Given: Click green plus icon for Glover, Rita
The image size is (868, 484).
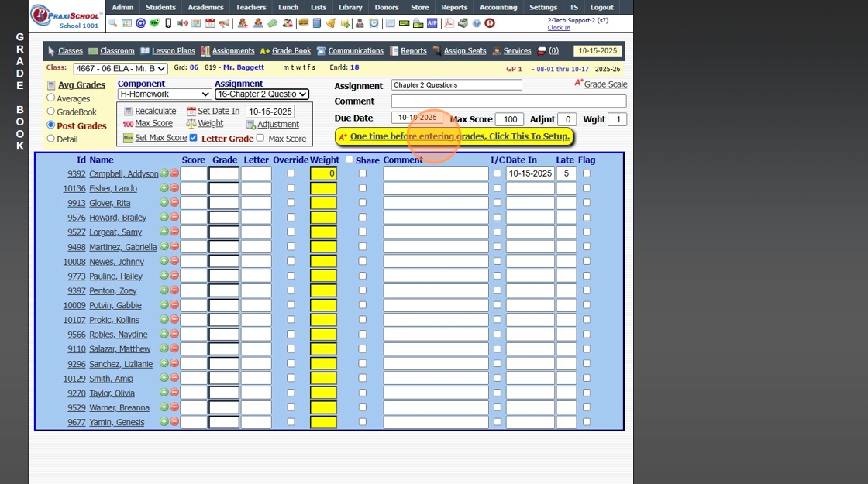Looking at the screenshot, I should (x=164, y=202).
